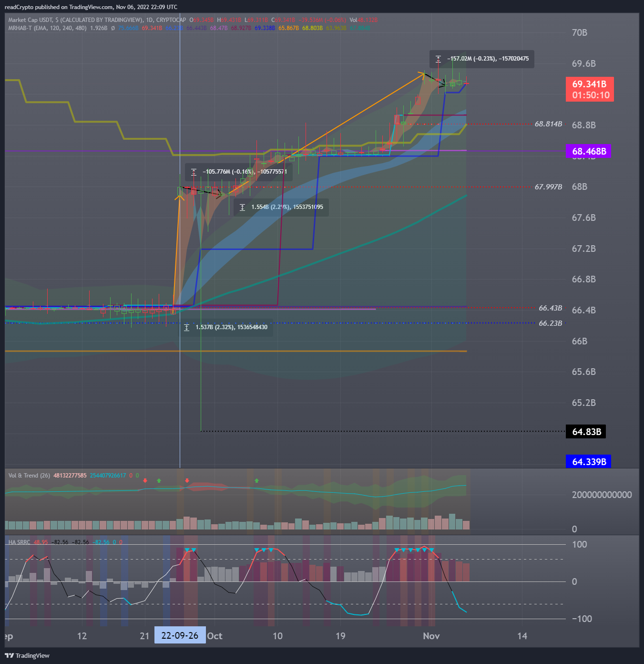This screenshot has height=664, width=644.
Task: Click the 19 date label on time axis
Action: coord(340,636)
